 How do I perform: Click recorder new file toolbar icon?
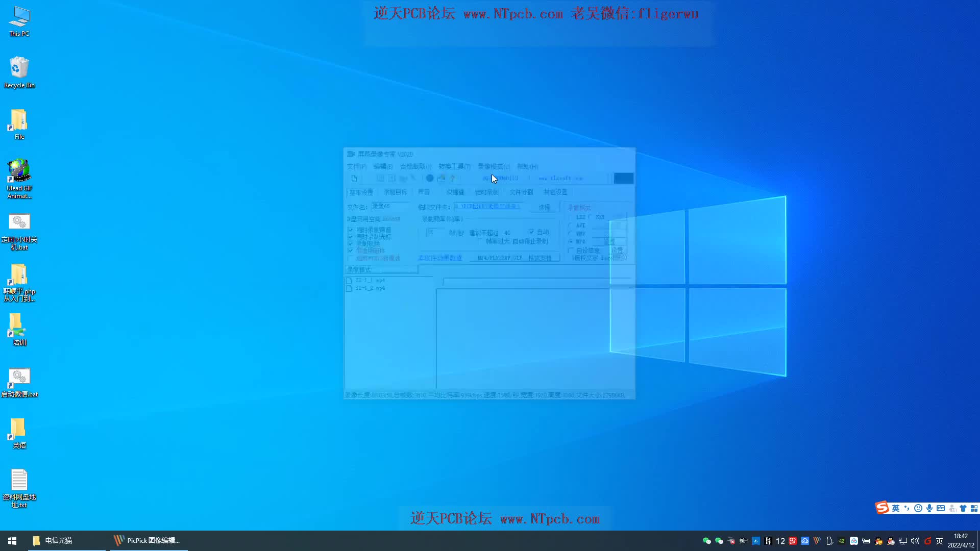tap(354, 179)
